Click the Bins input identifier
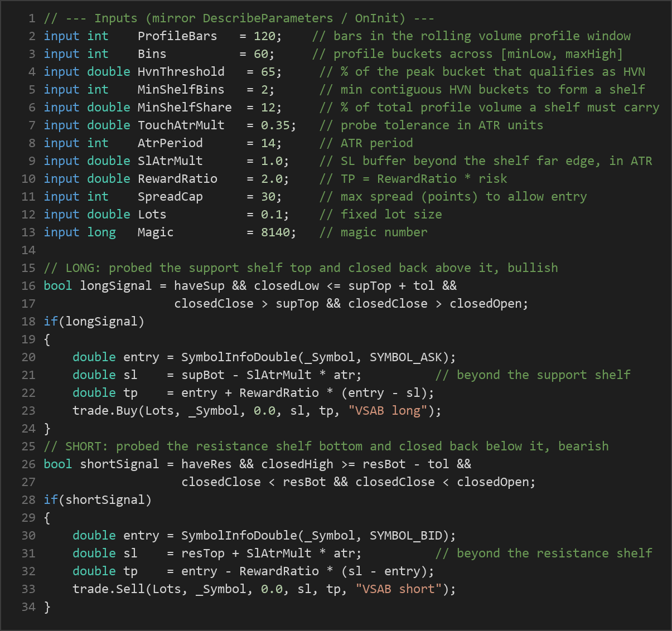This screenshot has height=631, width=672. click(152, 54)
